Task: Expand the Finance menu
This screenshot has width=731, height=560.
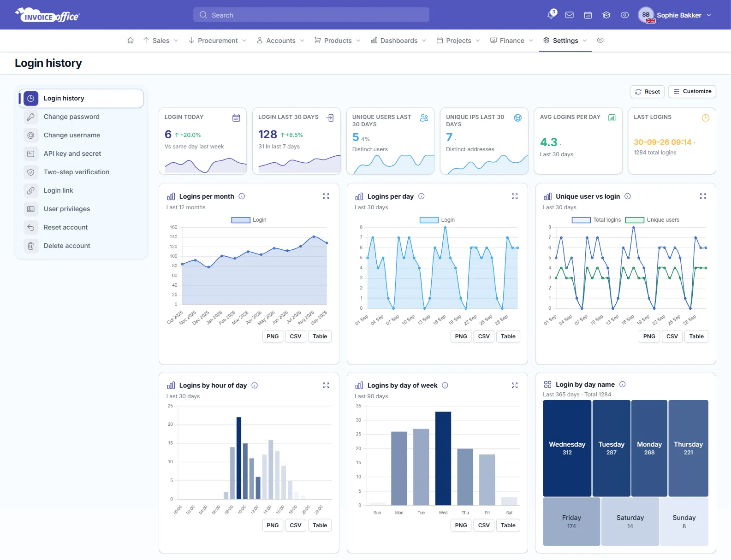Action: coord(511,41)
